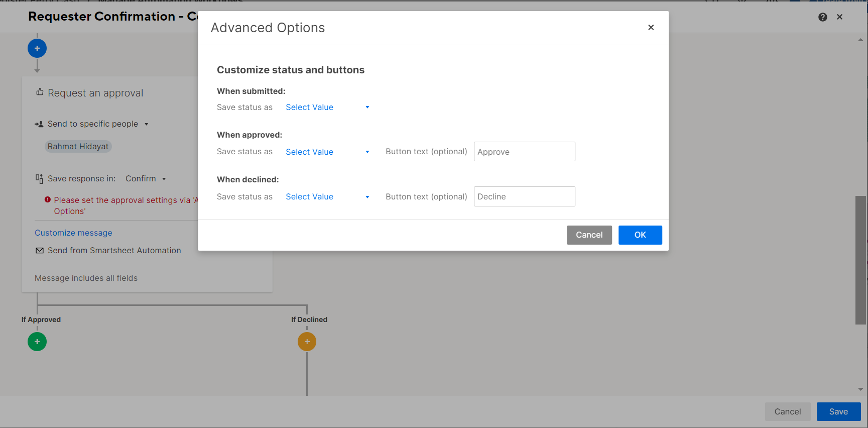Click OK in Advanced Options
Screen dimensions: 868x428
tap(640, 235)
